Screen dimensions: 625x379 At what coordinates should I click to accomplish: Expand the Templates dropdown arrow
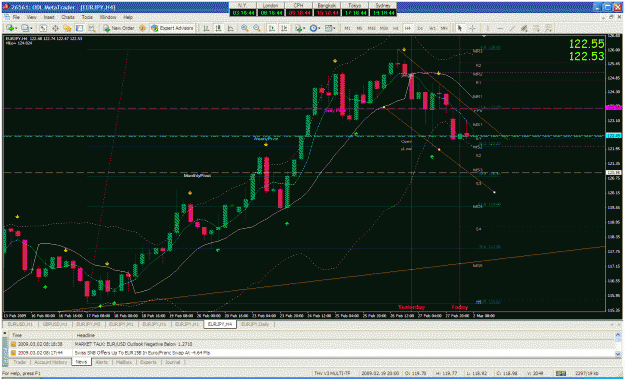[x=334, y=28]
